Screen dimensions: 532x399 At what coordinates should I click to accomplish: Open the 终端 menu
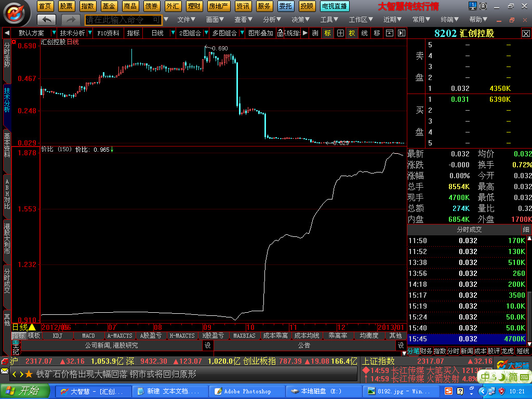tap(449, 20)
